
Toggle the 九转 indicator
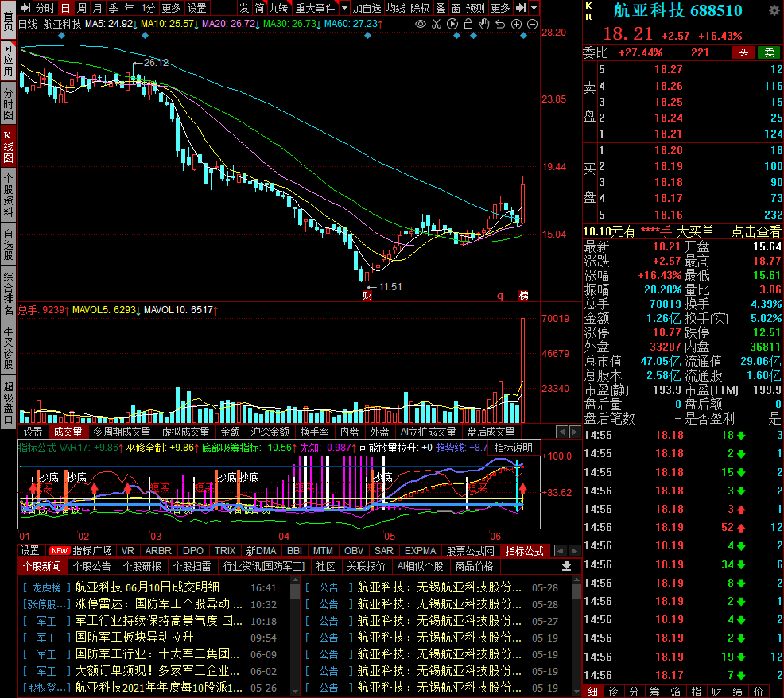[278, 8]
